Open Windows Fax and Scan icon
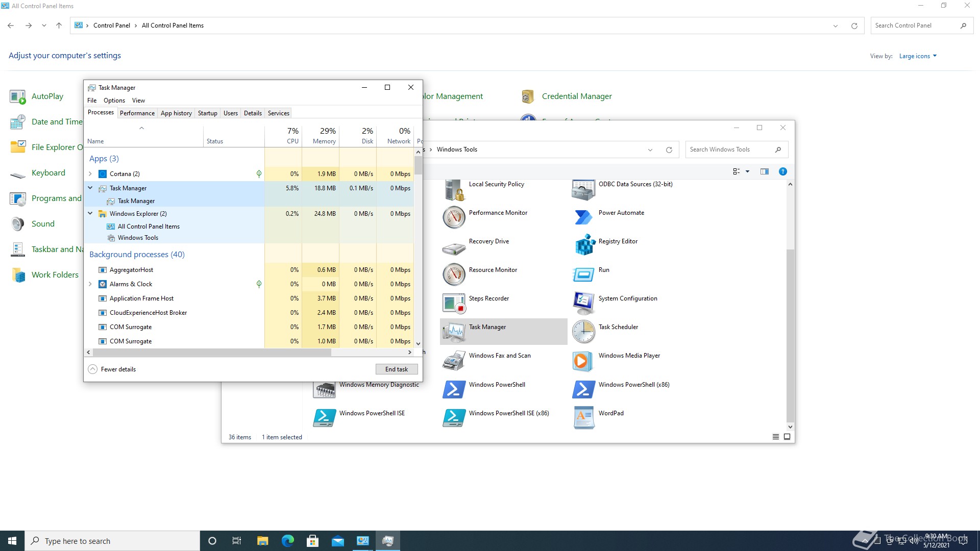 [x=454, y=361]
